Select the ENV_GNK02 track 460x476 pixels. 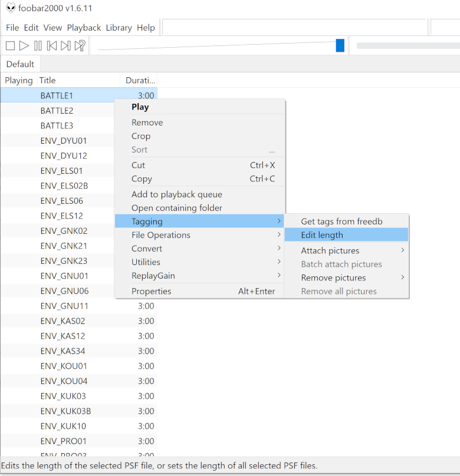[58, 231]
